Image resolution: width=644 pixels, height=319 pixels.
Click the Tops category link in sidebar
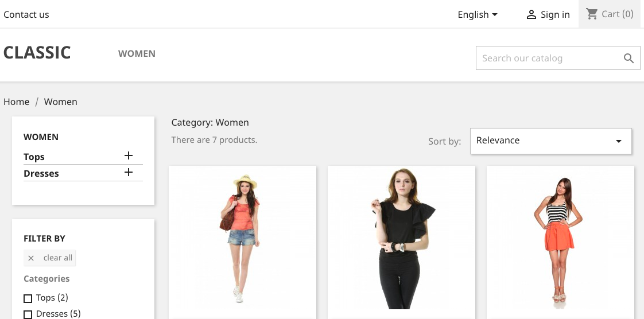[x=34, y=157]
